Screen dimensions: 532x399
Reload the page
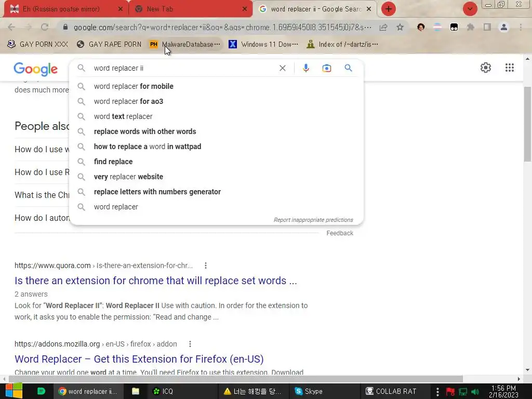[45, 27]
